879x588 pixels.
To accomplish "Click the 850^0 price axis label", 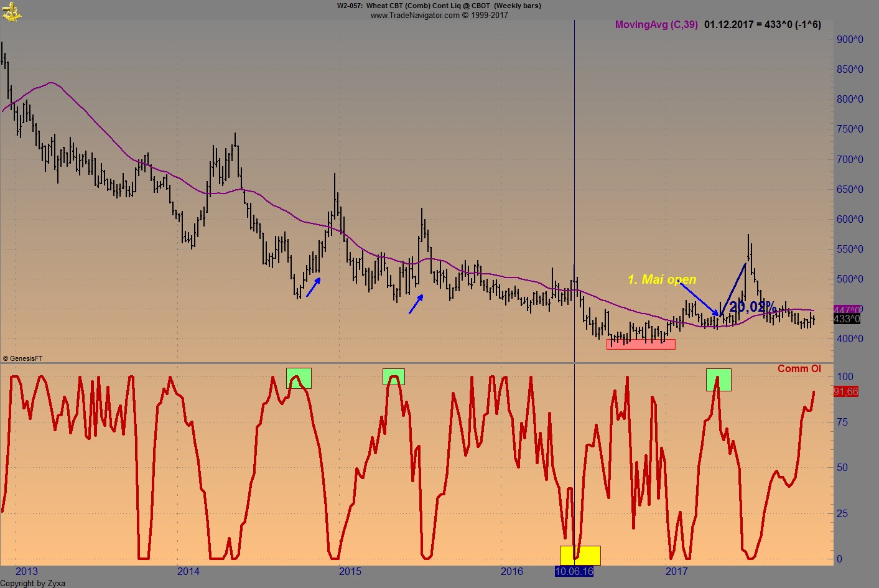I will tap(850, 69).
